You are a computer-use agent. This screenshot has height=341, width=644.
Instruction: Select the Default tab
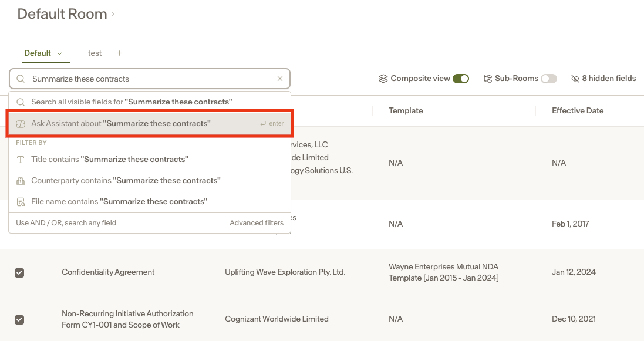tap(38, 53)
